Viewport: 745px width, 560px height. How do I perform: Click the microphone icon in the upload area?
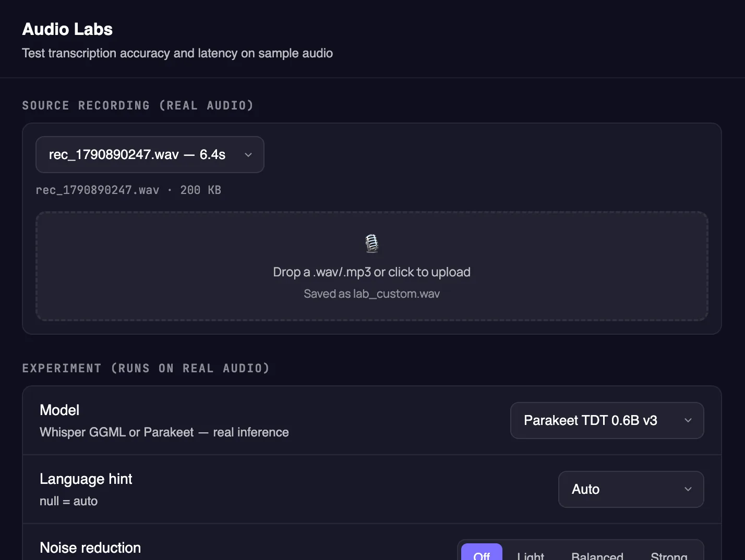coord(371,244)
